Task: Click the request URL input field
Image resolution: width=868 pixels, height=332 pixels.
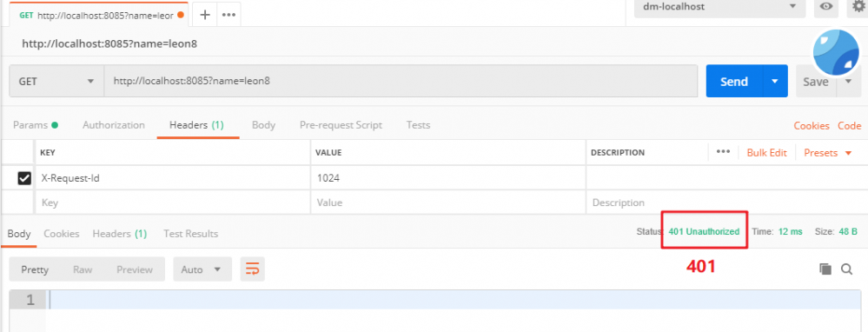Action: (401, 82)
